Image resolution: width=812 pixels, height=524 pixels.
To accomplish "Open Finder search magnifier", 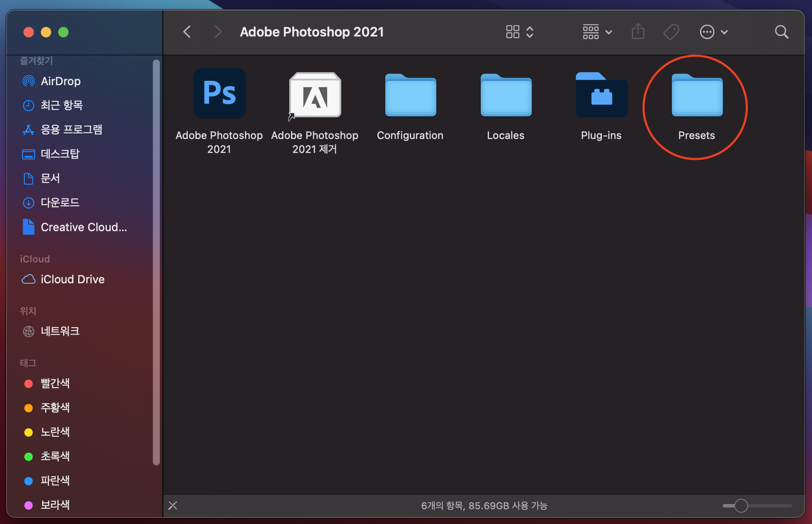I will [782, 32].
